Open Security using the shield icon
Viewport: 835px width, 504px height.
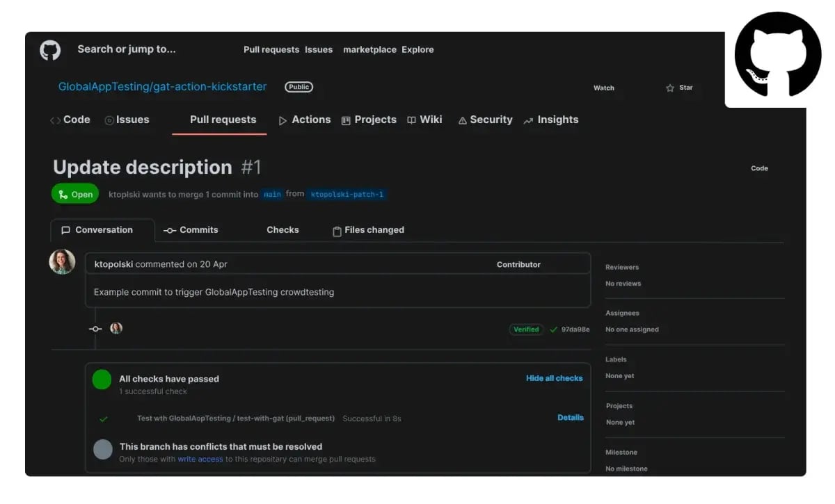tap(462, 120)
